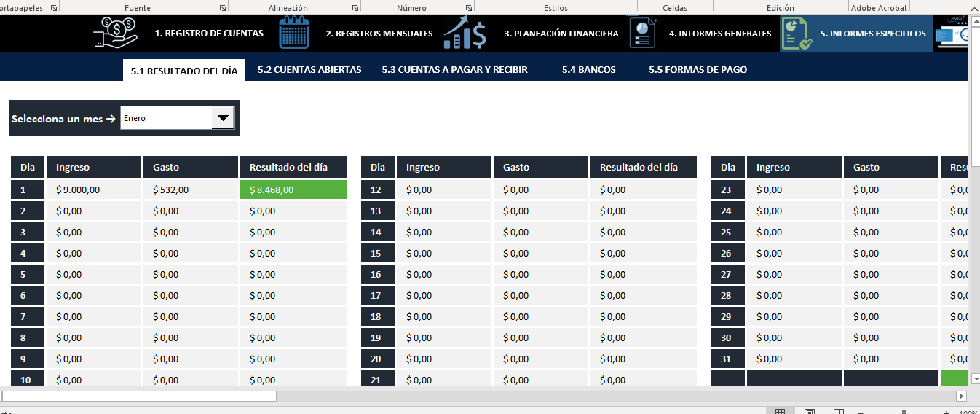Select the Resultado cell for day 9
Screen dimensions: 980x414
tap(293, 359)
